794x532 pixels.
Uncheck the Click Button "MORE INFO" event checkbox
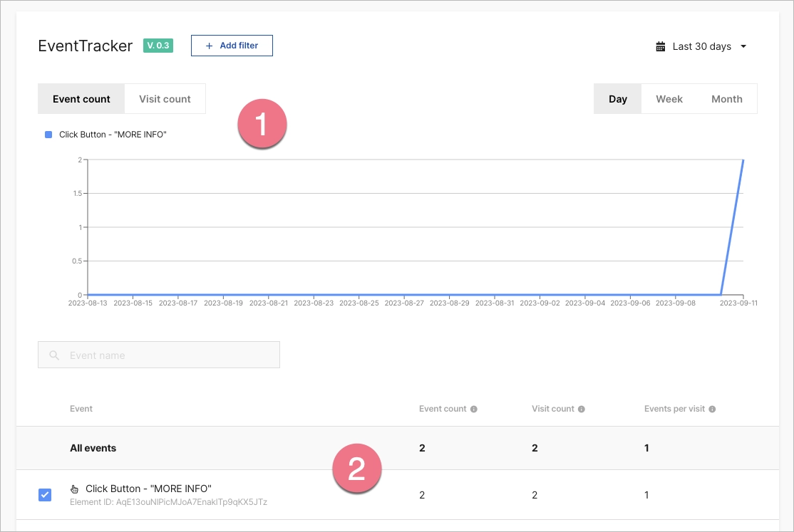click(45, 495)
